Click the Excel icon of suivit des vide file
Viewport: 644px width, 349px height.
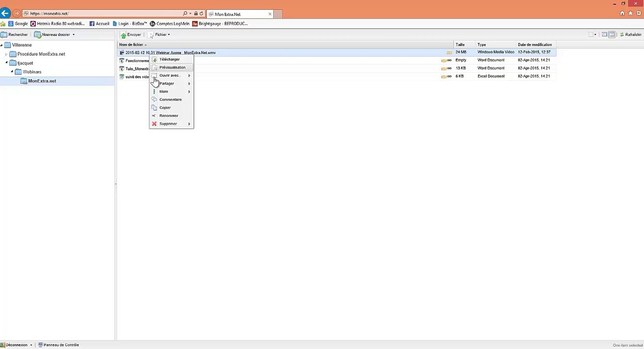point(122,77)
